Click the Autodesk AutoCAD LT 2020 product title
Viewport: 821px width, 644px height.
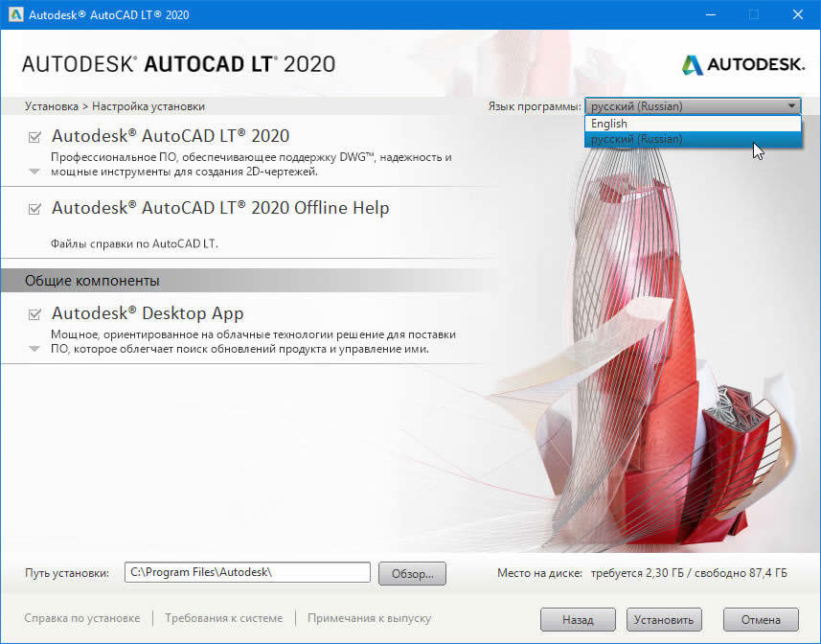[171, 136]
